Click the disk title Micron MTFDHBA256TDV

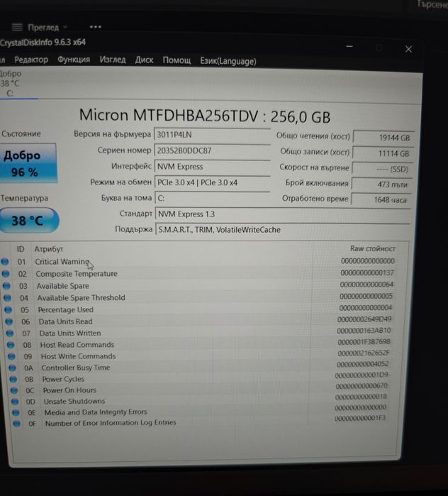(x=169, y=115)
